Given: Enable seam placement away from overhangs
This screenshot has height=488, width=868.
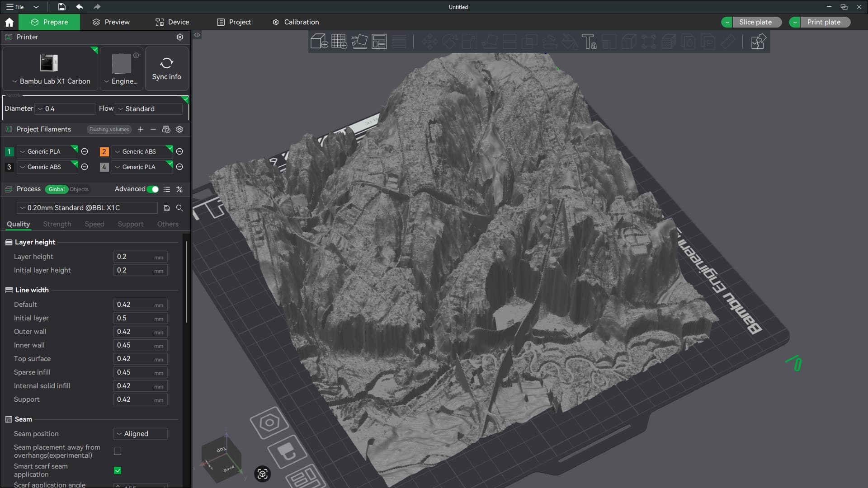Looking at the screenshot, I should [118, 451].
